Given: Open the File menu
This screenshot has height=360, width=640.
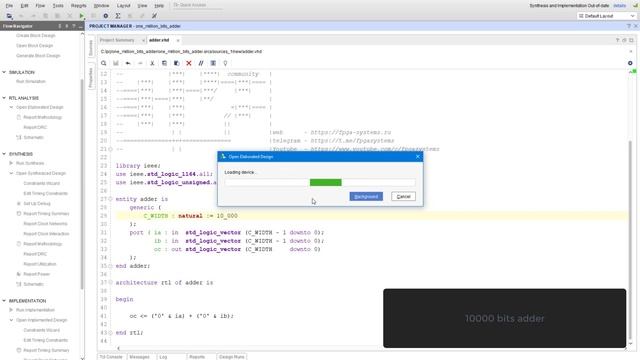Looking at the screenshot, I should [9, 6].
